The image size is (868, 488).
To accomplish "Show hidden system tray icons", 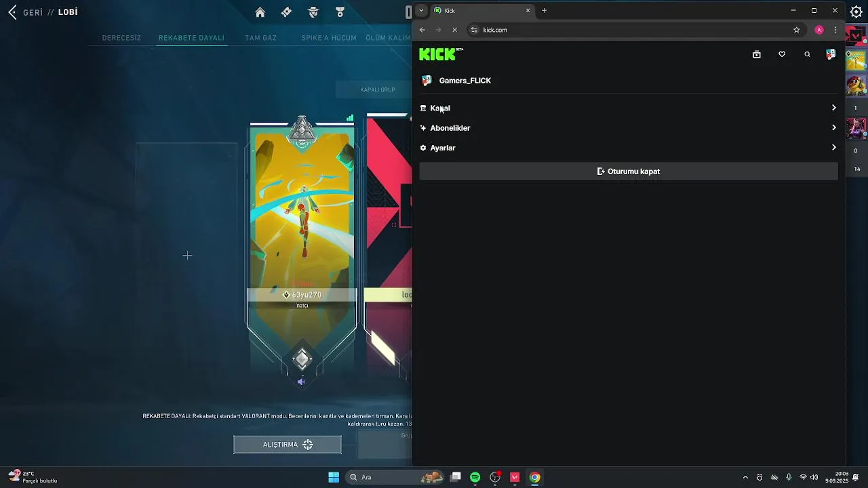I will [x=745, y=477].
